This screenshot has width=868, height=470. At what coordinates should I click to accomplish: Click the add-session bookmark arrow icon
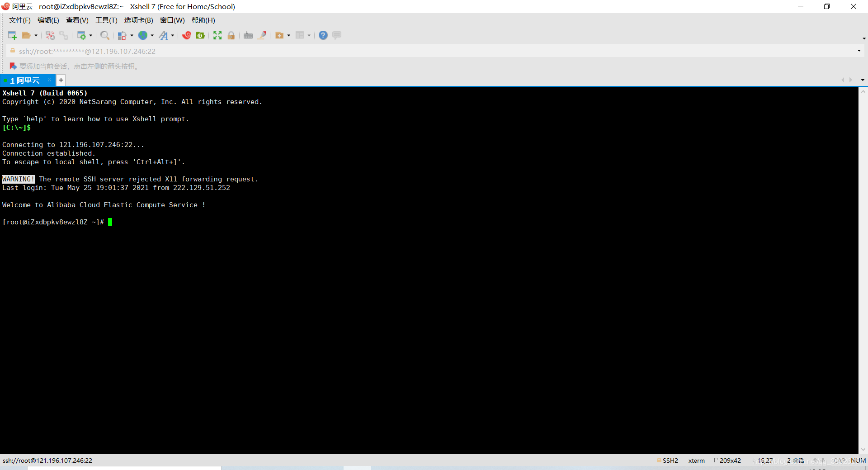pyautogui.click(x=13, y=66)
